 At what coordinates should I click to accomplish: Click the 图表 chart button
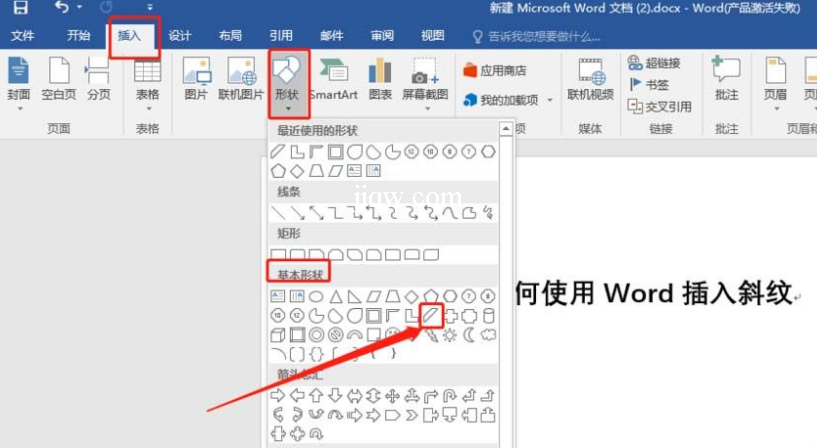tap(380, 79)
